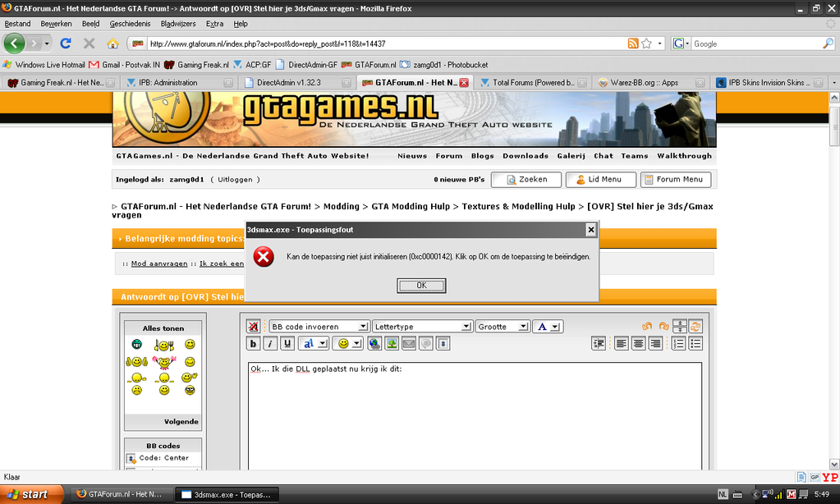Reload the page with the refresh icon
This screenshot has height=504, width=840.
66,44
